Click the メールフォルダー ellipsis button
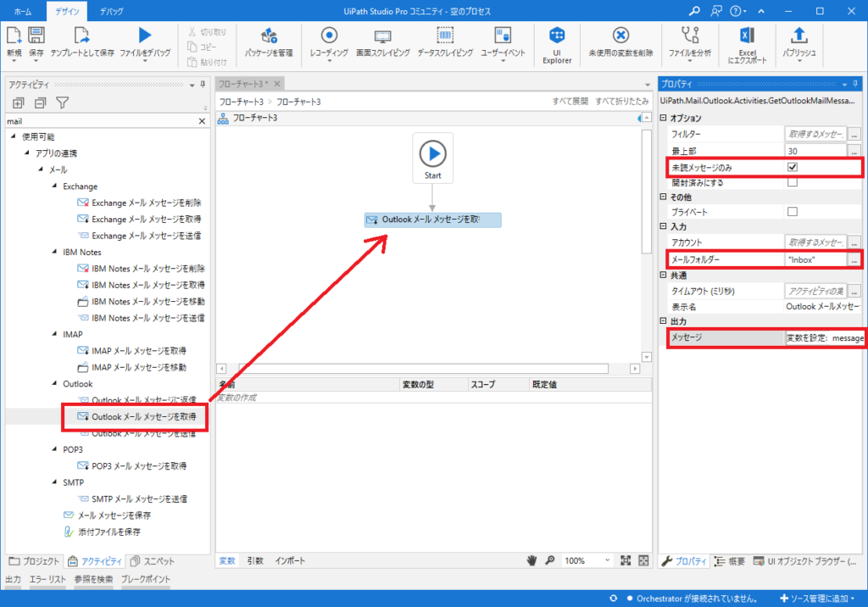 854,259
